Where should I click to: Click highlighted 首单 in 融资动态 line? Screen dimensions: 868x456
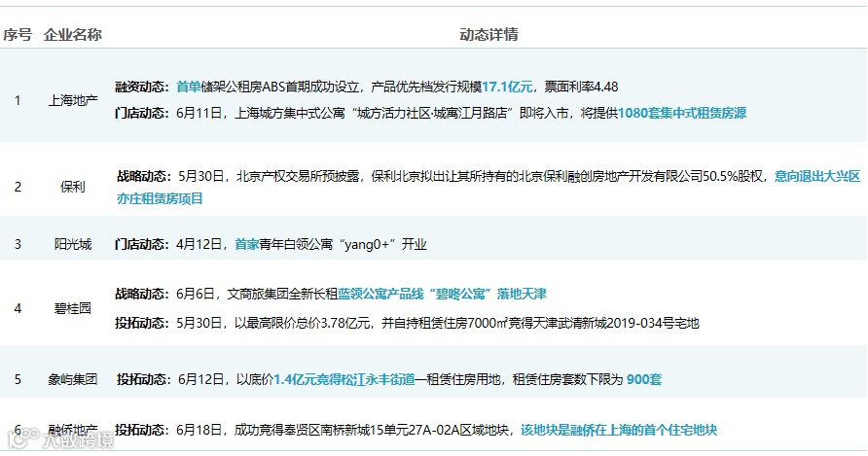pos(188,87)
